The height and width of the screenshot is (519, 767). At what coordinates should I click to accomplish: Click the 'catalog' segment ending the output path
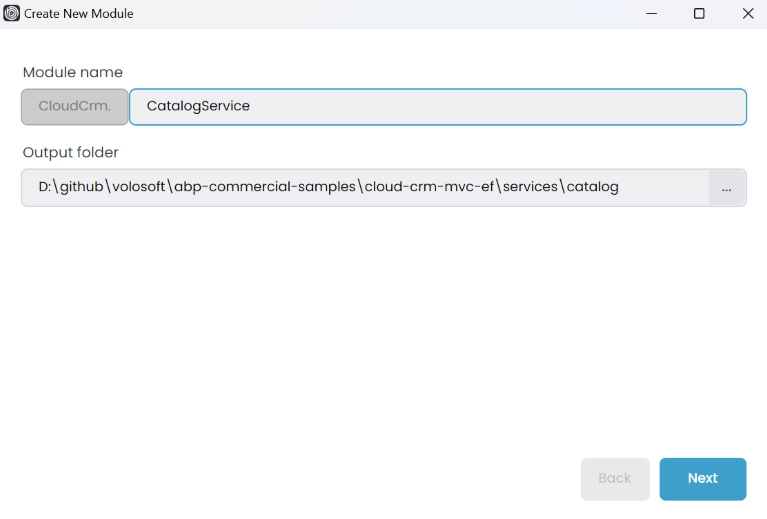click(x=592, y=187)
